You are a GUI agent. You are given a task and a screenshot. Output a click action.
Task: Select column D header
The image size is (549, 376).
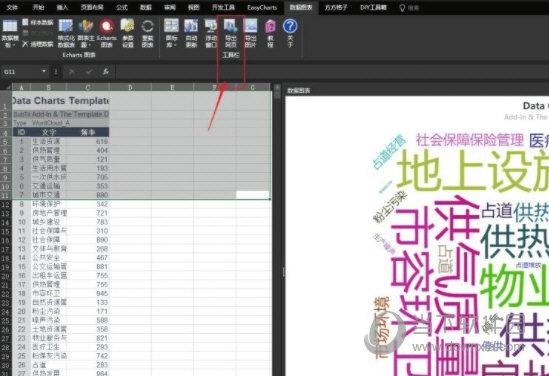(130, 87)
